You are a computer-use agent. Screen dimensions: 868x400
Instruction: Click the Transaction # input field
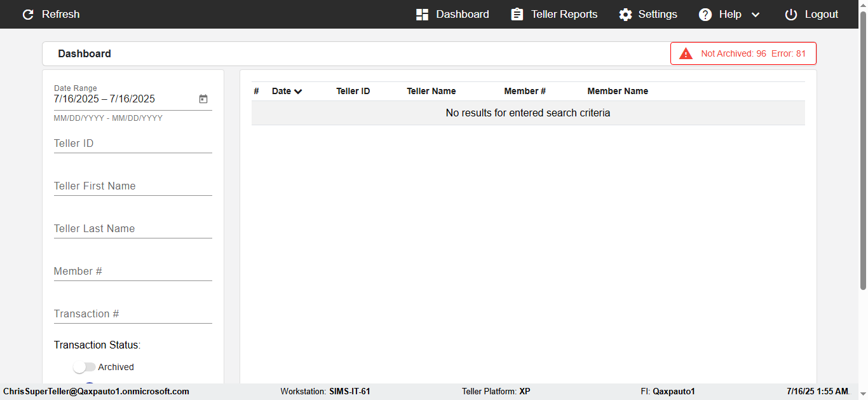point(133,314)
